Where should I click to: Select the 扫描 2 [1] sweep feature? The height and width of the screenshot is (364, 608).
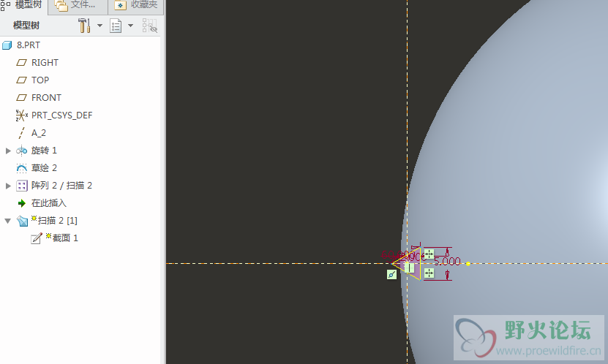click(57, 220)
